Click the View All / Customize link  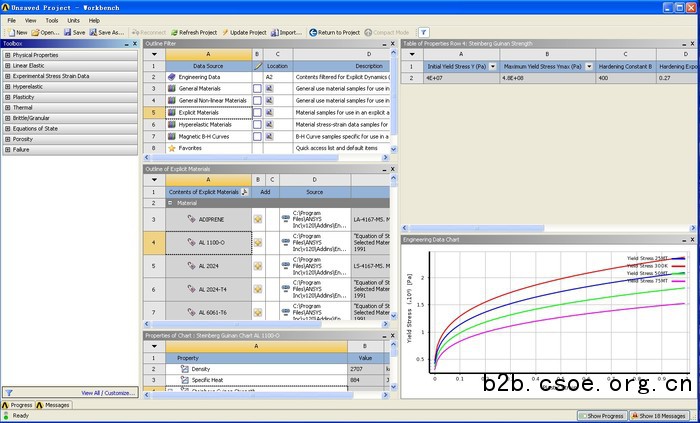click(x=105, y=393)
